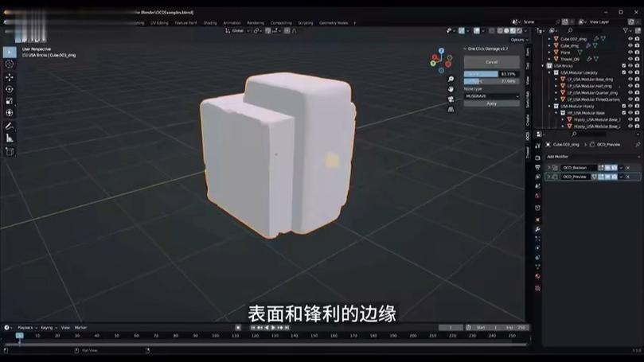Open the Add Modifier dropdown
This screenshot has height=362, width=644.
click(594, 157)
